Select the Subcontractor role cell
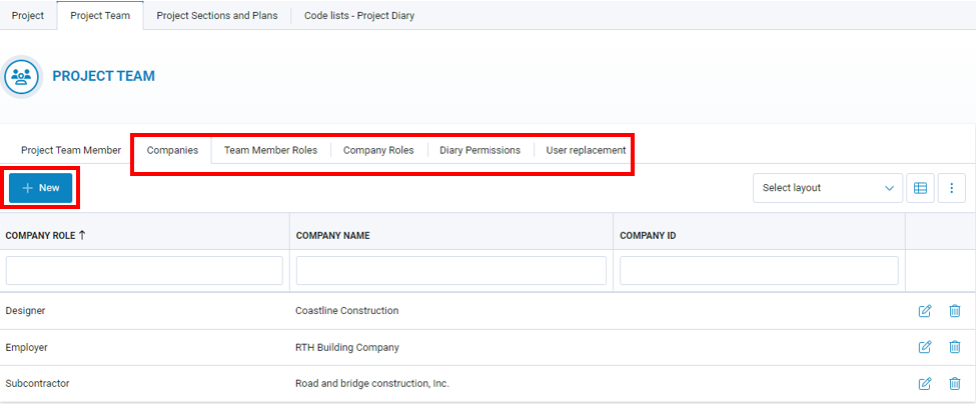Screen dimensions: 980x411 pos(38,383)
